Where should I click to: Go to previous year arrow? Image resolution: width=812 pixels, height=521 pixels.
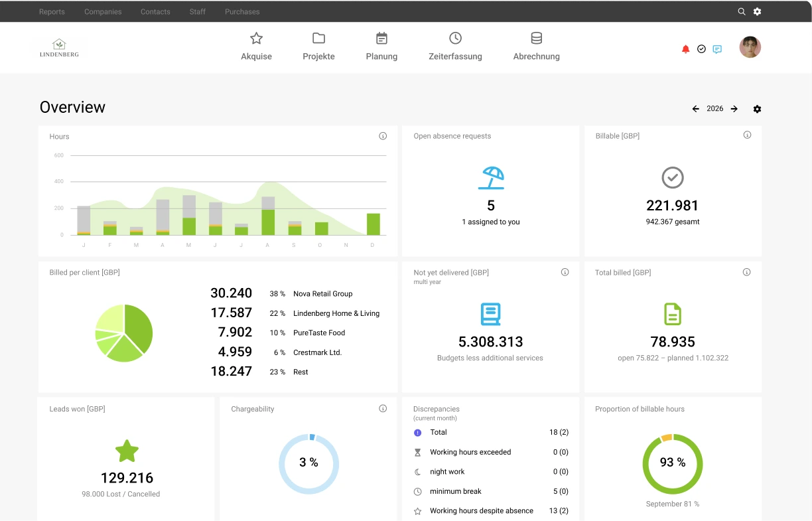(695, 109)
